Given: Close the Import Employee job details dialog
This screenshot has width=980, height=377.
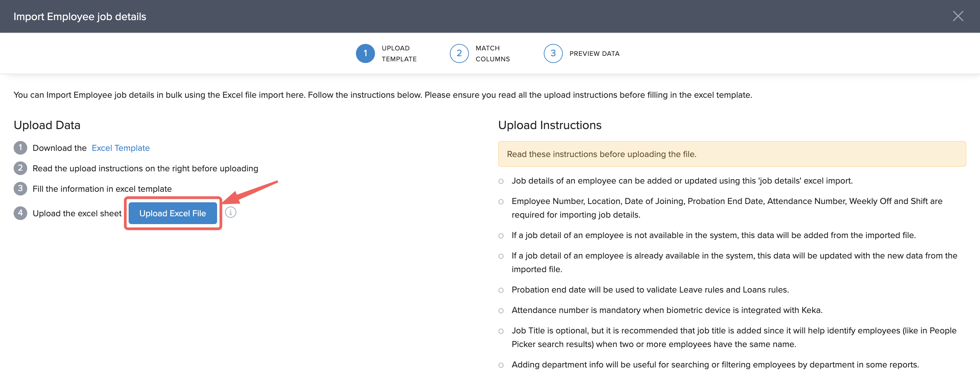Looking at the screenshot, I should [x=958, y=16].
